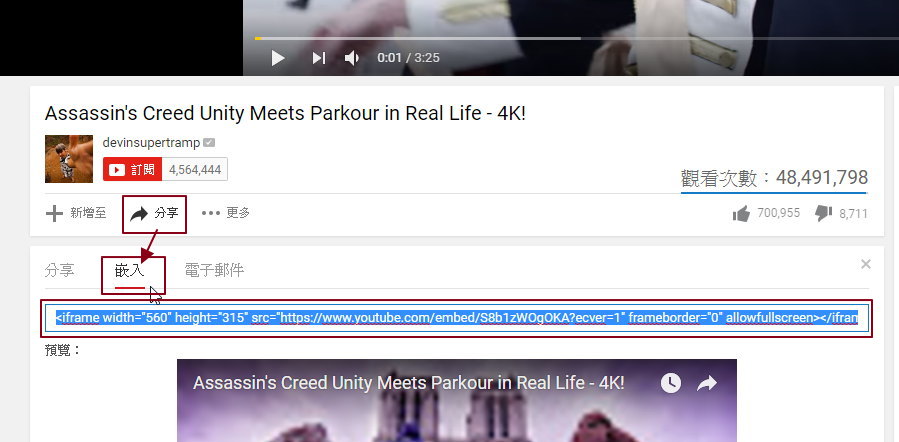
Task: Expand the 更多 more options menu
Action: (225, 213)
